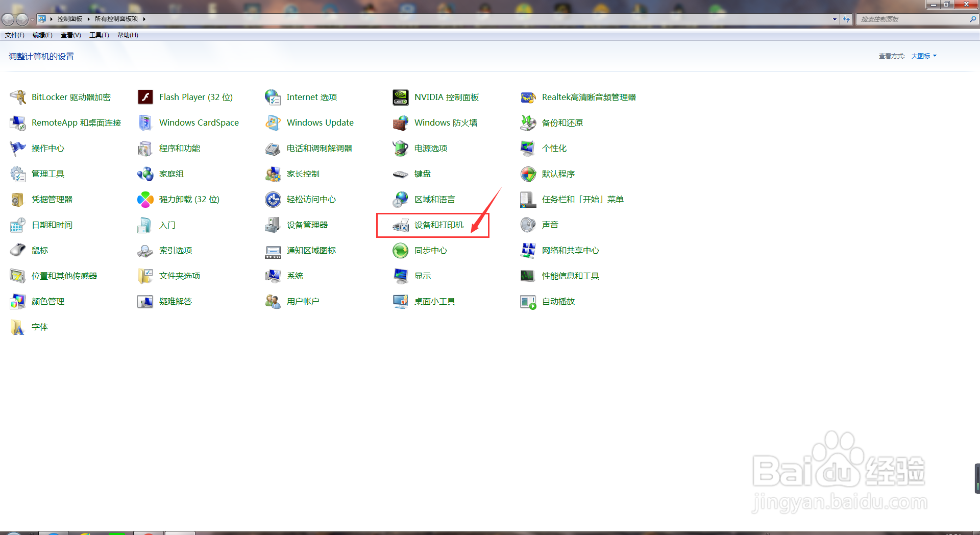Open the 强力卸载 (32 位) colorful icon
The image size is (980, 535).
click(145, 199)
